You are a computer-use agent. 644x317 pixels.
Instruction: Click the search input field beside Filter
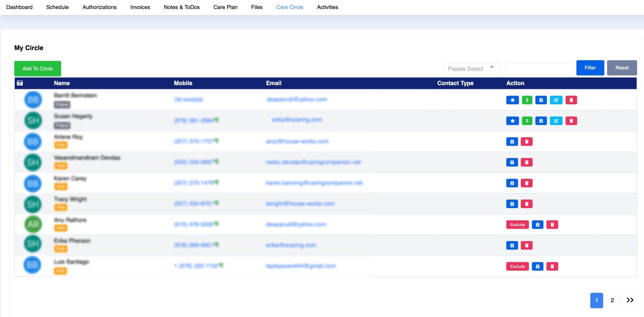point(538,69)
